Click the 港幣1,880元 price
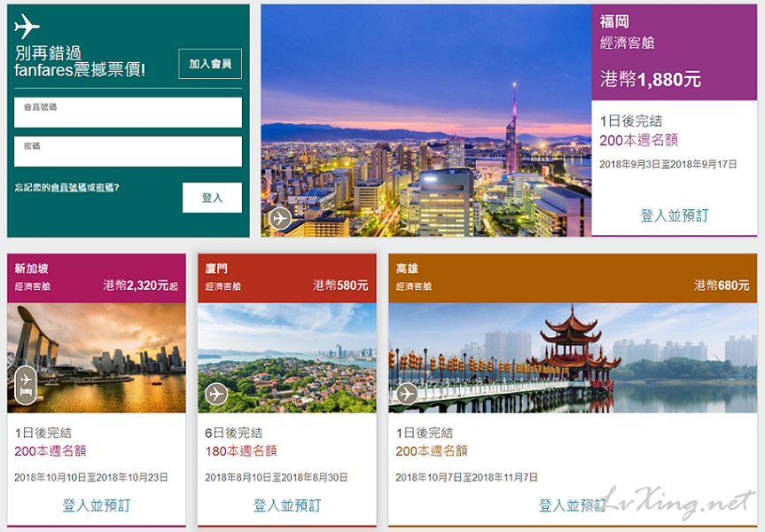Image resolution: width=765 pixels, height=532 pixels. [x=651, y=79]
